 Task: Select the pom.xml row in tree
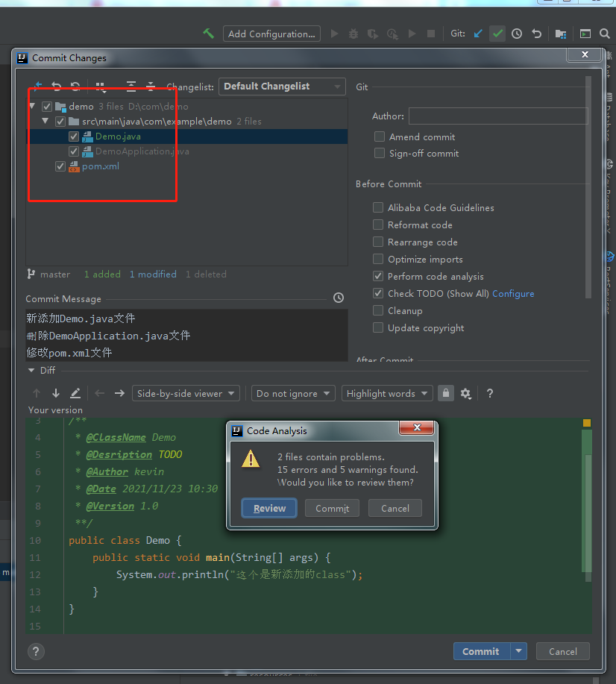(x=186, y=166)
